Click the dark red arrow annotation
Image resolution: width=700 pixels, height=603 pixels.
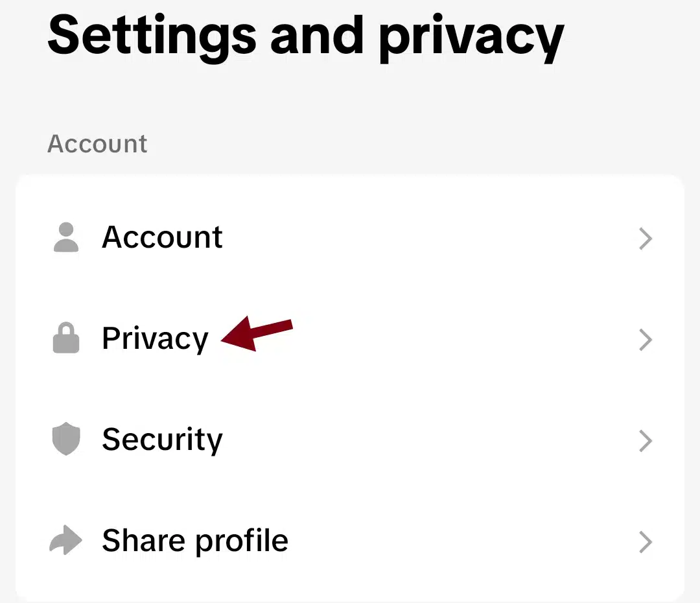[x=257, y=333]
